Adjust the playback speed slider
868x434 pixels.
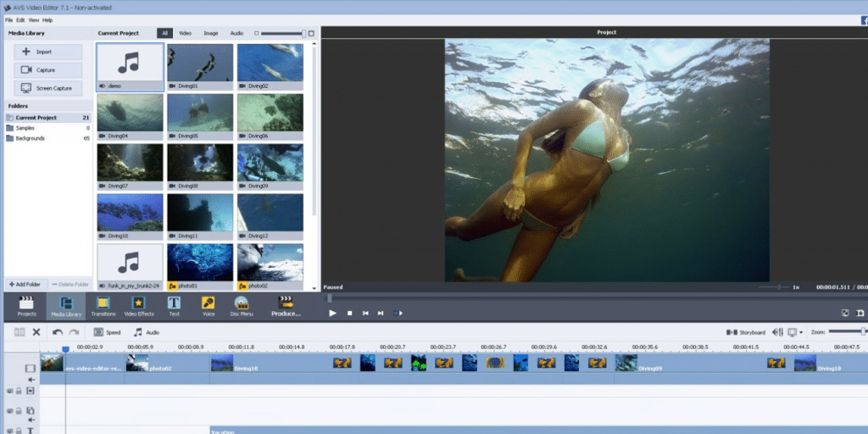[x=774, y=287]
